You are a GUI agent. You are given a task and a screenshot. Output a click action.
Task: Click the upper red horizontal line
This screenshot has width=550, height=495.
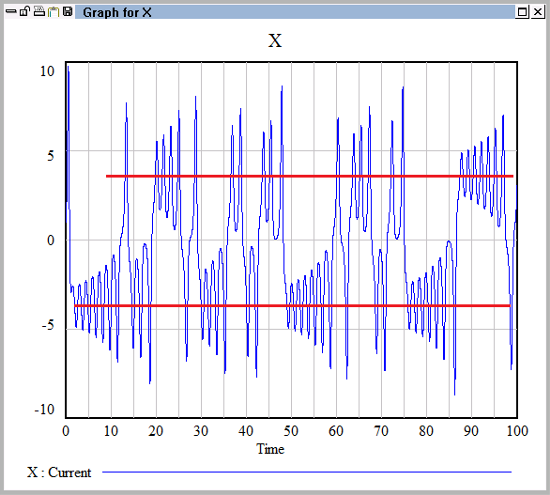pyautogui.click(x=309, y=176)
